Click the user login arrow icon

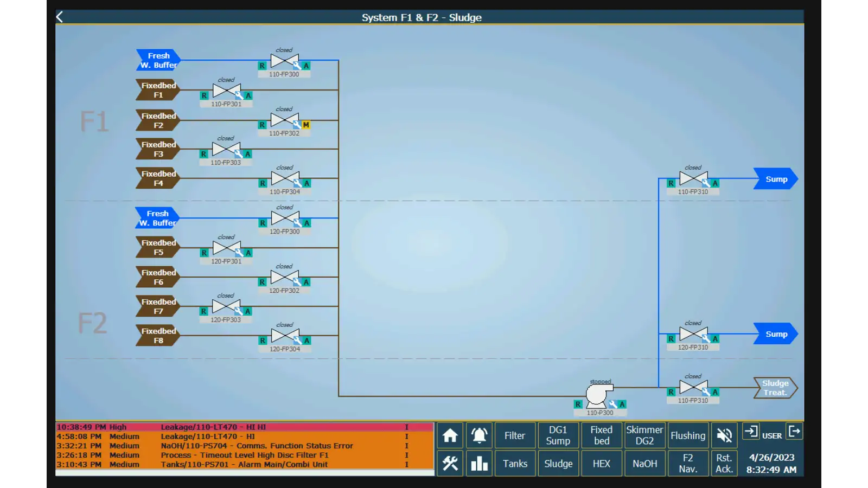(751, 432)
